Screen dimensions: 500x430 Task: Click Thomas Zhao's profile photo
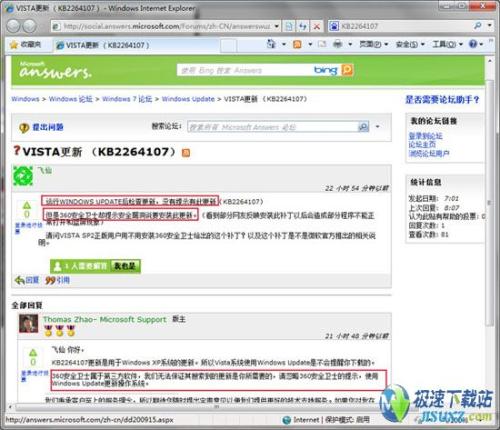tap(28, 323)
